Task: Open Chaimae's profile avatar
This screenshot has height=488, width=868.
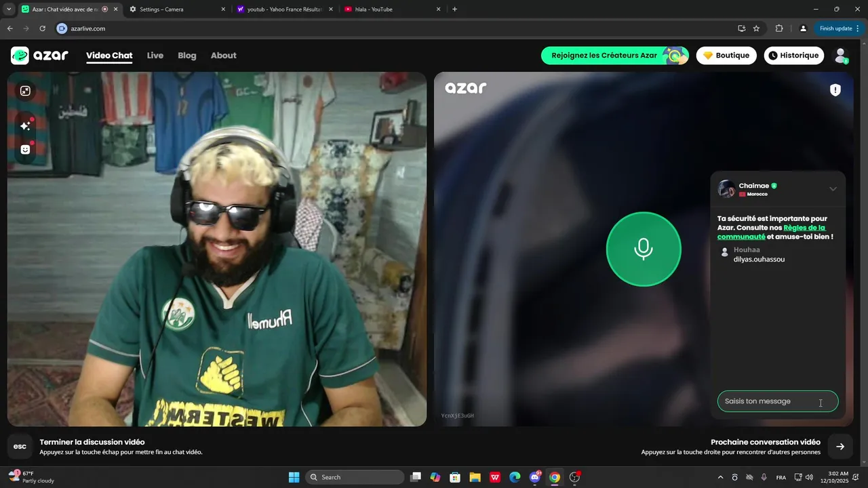Action: 726,189
